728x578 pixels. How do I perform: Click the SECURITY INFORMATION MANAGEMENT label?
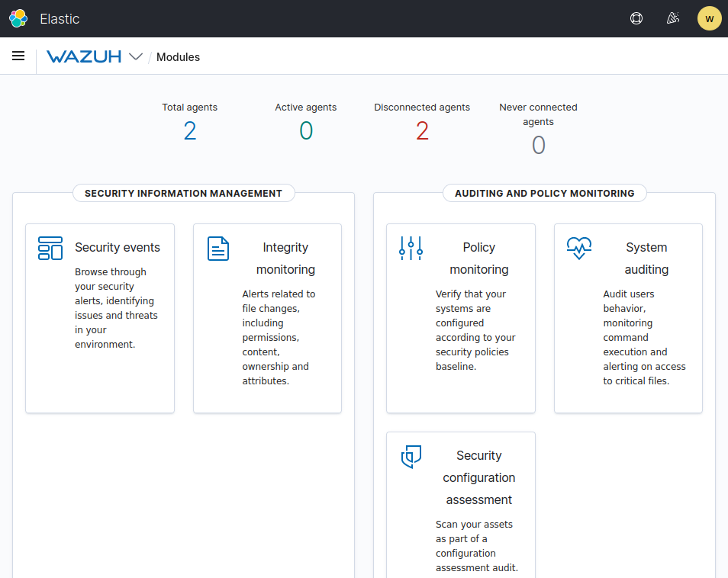tap(183, 193)
